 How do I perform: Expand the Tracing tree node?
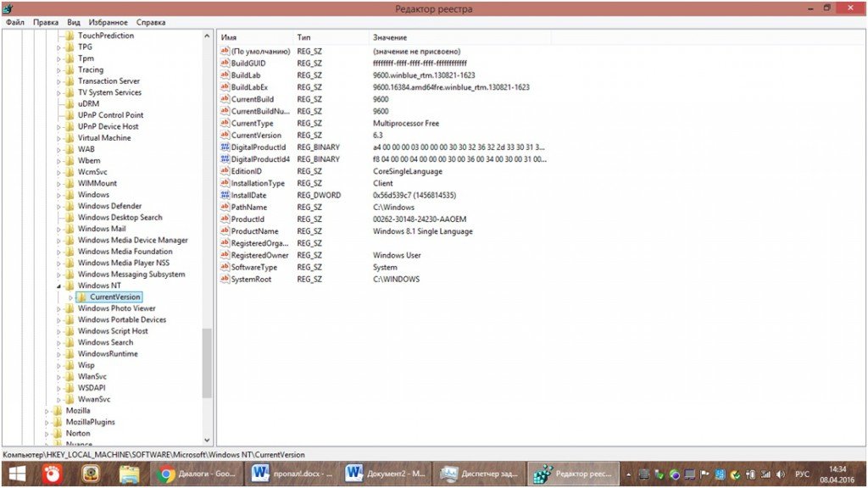point(58,70)
